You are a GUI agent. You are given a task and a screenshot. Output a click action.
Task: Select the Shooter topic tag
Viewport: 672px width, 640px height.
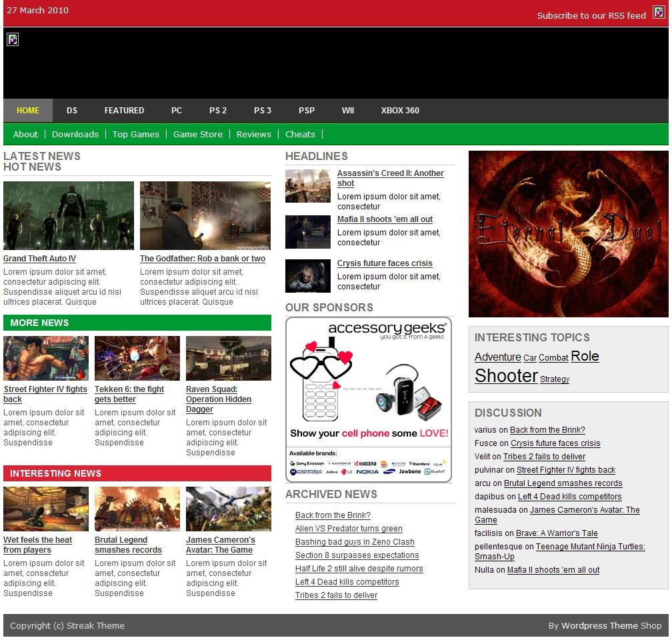pyautogui.click(x=506, y=375)
